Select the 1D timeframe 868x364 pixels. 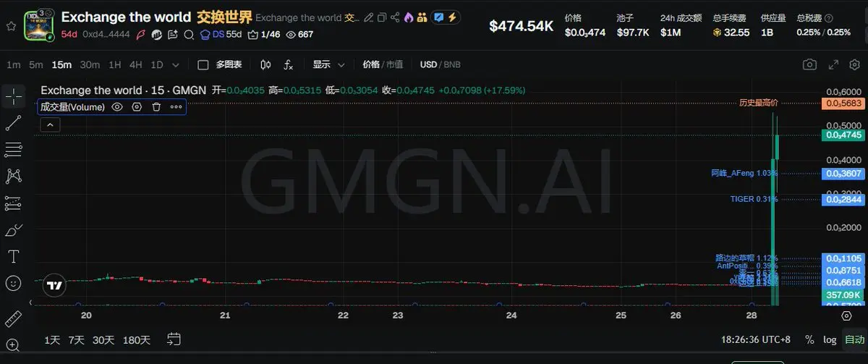tap(156, 64)
